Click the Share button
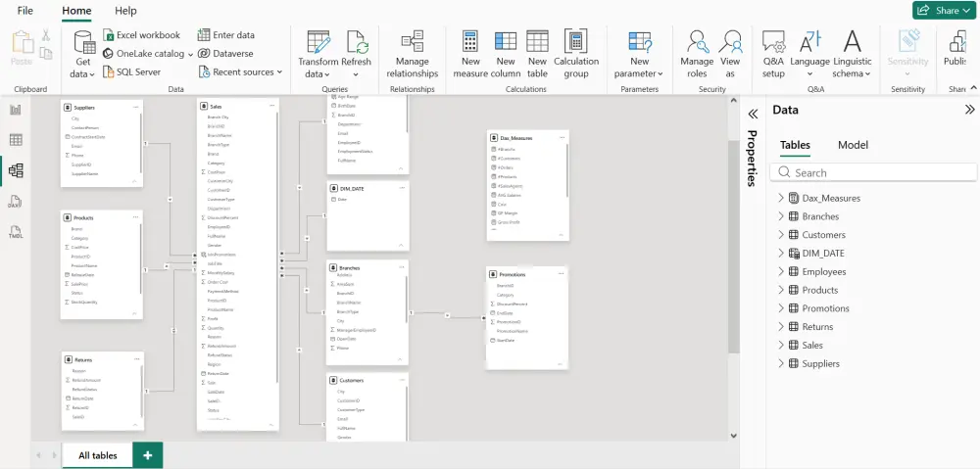This screenshot has width=980, height=469. [x=944, y=11]
